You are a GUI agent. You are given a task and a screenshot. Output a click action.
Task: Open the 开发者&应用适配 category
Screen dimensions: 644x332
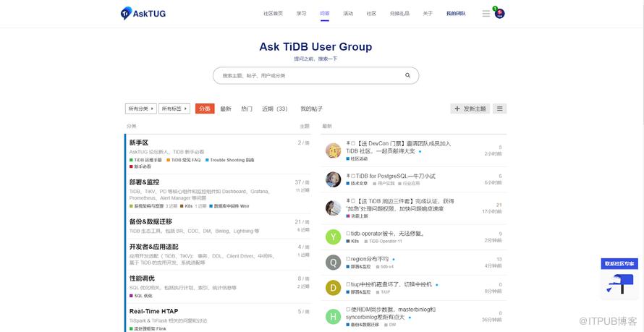pyautogui.click(x=153, y=247)
